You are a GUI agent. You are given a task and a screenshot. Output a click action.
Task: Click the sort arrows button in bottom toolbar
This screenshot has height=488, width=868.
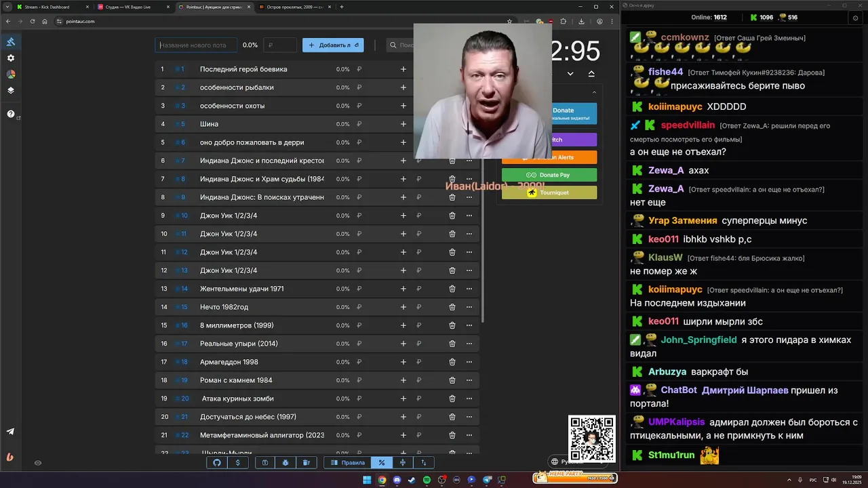pos(424,462)
